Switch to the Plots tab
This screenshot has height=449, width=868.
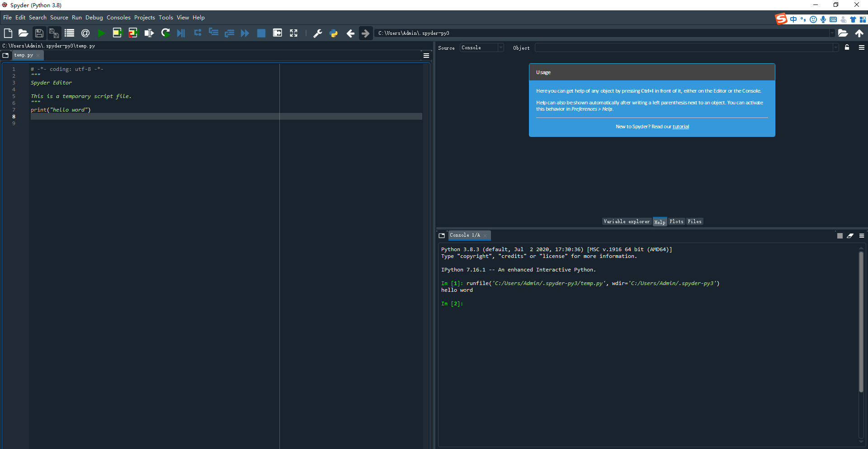[676, 221]
